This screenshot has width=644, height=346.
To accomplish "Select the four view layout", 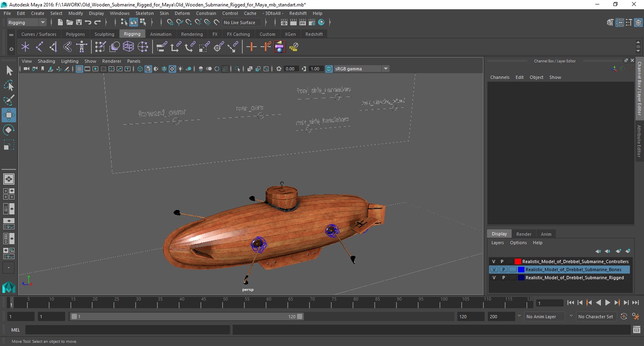I will pos(9,194).
